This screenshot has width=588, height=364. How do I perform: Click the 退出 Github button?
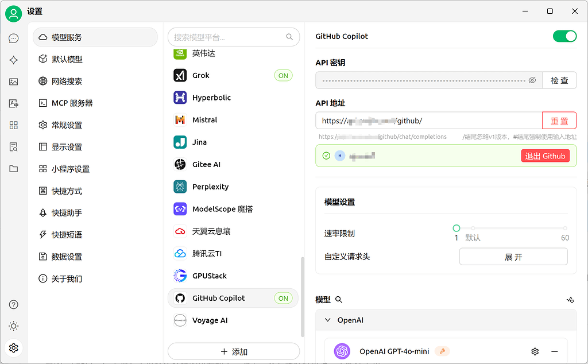click(546, 156)
